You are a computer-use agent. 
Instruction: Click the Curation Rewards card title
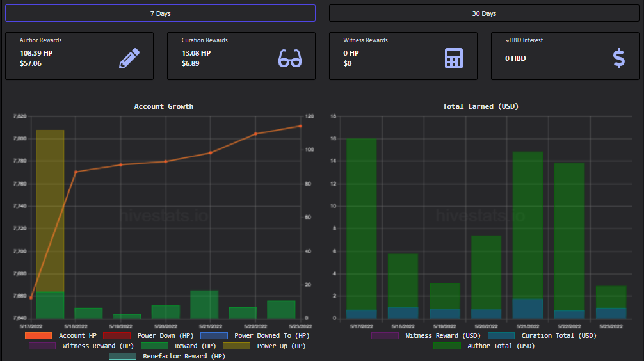205,40
